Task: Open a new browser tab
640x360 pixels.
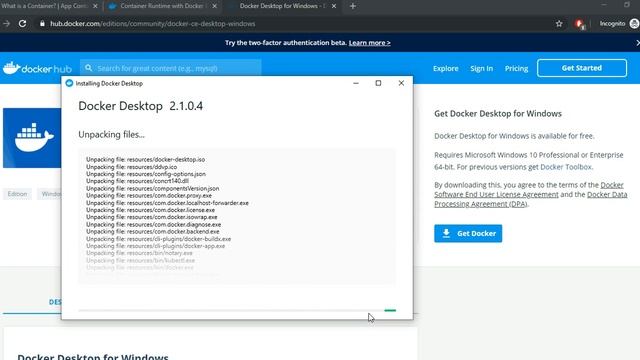Action: [353, 6]
